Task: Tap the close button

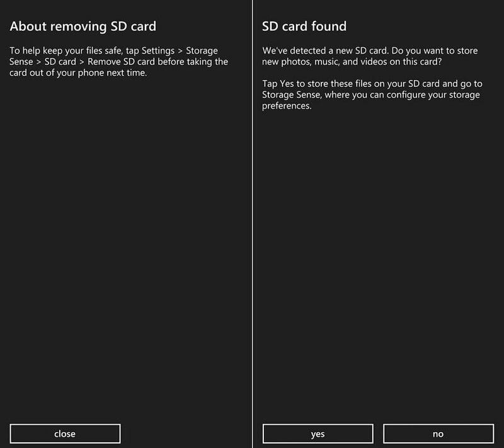Action: tap(65, 434)
